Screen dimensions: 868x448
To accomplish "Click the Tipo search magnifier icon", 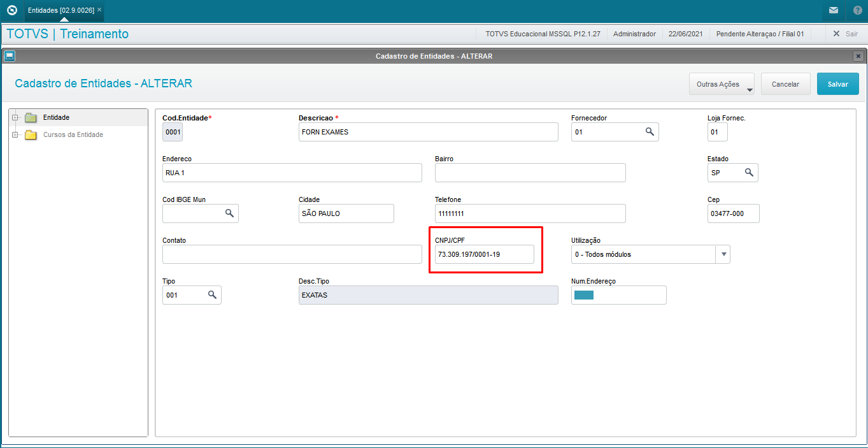I will point(212,295).
